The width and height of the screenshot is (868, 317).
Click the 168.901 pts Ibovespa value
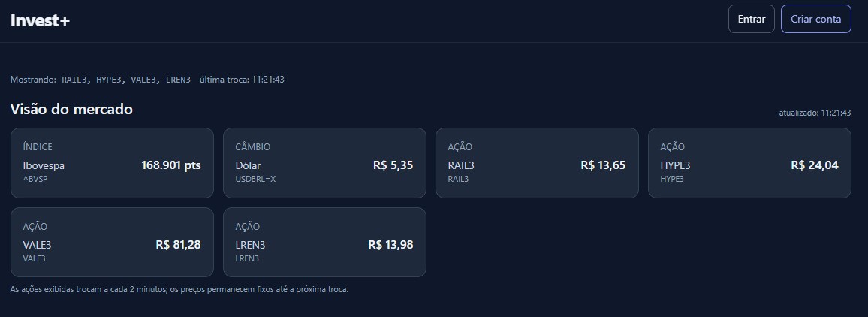pyautogui.click(x=170, y=165)
